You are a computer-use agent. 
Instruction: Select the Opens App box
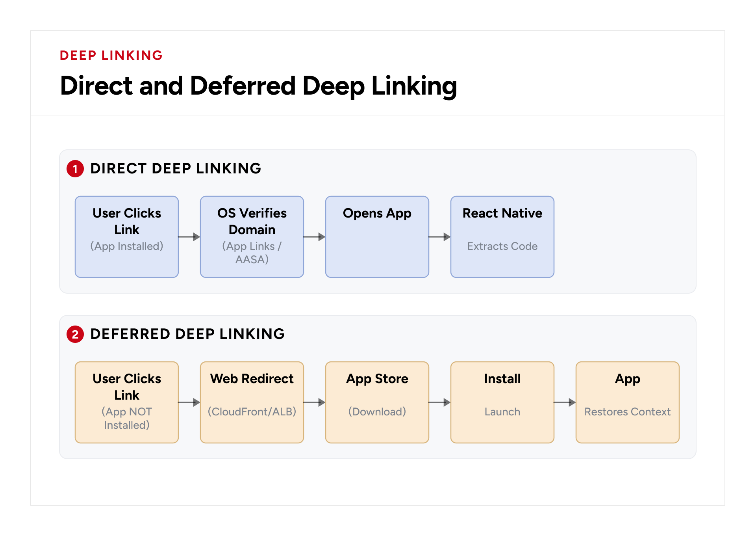coord(377,237)
